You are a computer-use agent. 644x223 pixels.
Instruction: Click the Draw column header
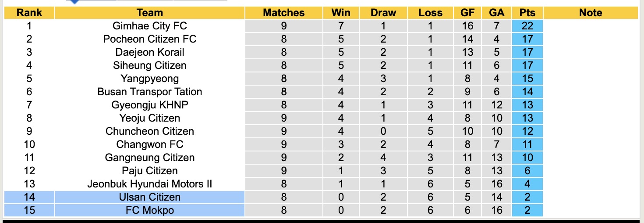383,13
